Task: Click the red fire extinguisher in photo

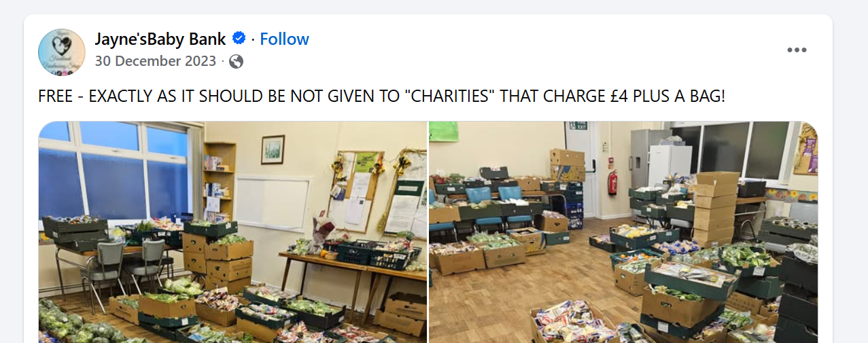Action: pos(612,182)
